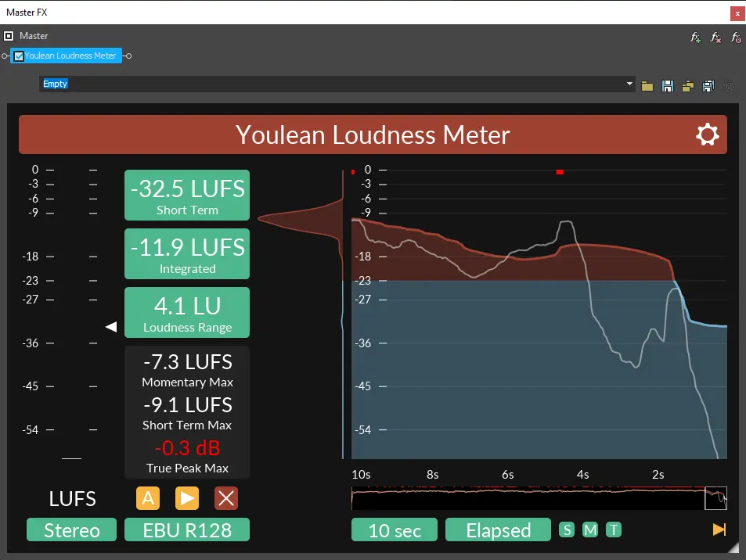Click the Stereo channel mode button

coord(71,529)
